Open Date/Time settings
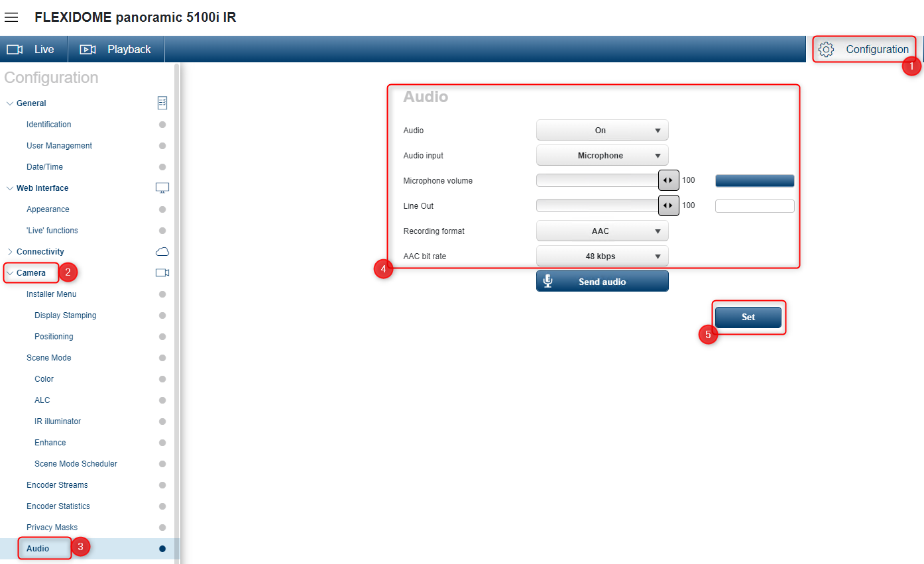The height and width of the screenshot is (564, 924). coord(44,166)
